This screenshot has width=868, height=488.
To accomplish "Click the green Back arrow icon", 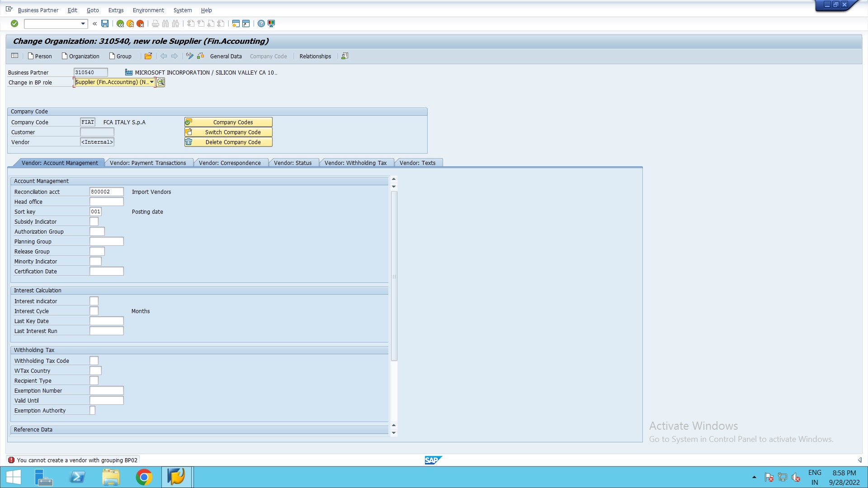I will (120, 23).
